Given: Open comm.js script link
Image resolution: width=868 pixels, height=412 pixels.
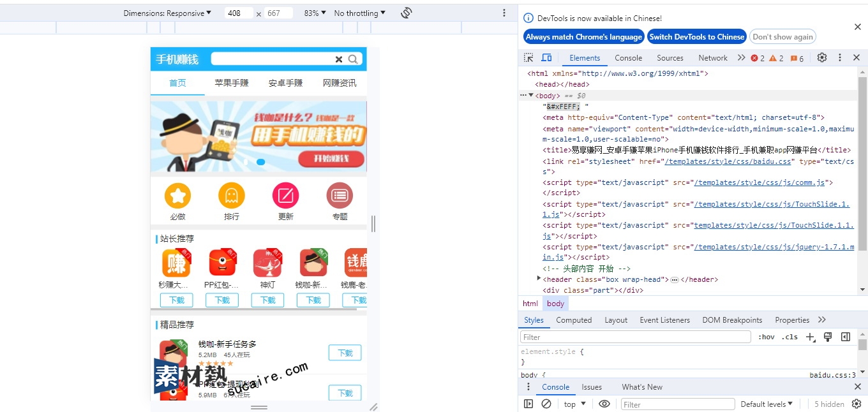Looking at the screenshot, I should 760,182.
